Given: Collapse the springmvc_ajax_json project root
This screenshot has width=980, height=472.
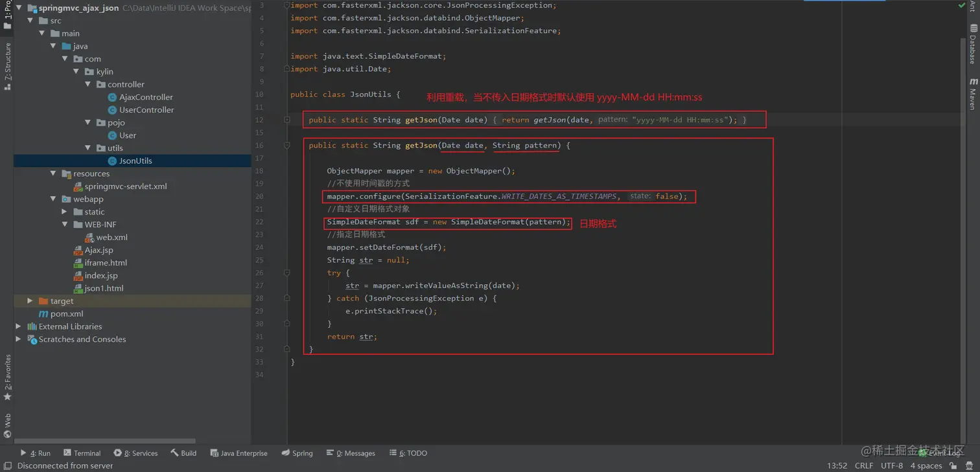Looking at the screenshot, I should click(19, 8).
